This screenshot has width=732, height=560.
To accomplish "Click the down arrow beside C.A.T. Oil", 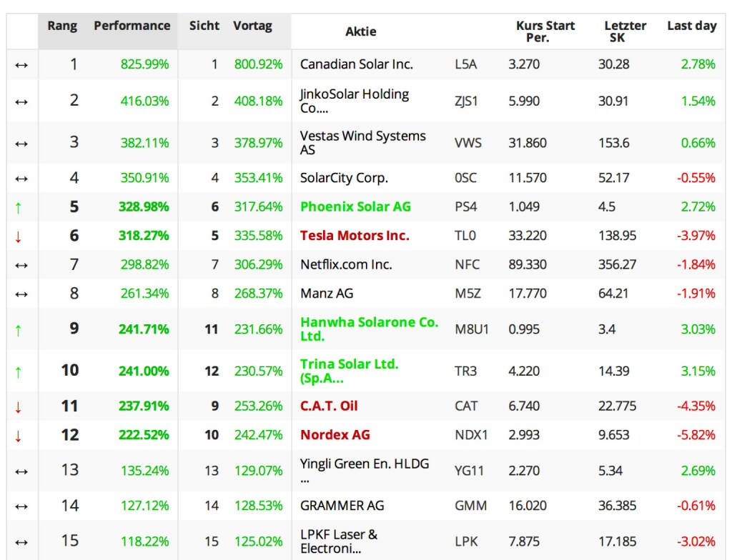I will tap(19, 406).
